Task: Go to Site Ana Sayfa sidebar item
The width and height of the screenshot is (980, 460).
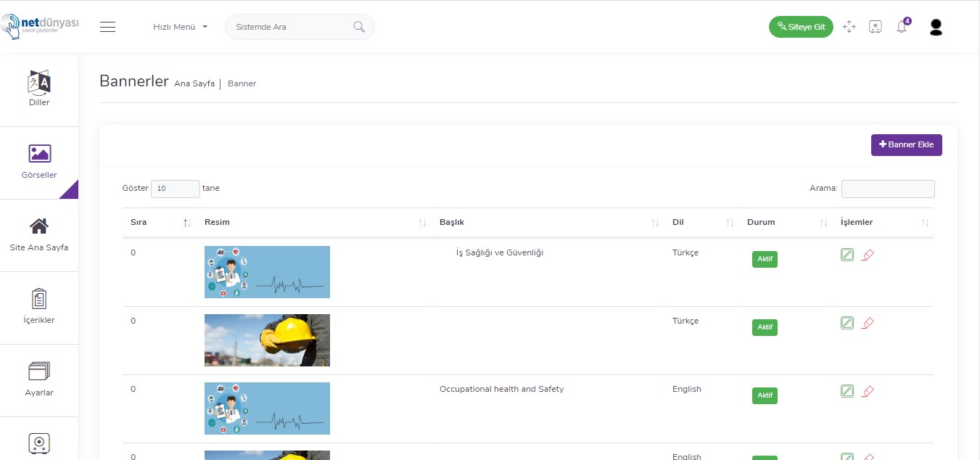Action: coord(39,234)
